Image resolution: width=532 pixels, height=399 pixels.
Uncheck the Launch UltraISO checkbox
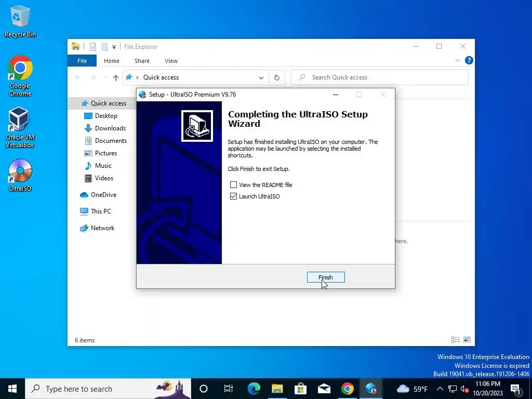[233, 196]
